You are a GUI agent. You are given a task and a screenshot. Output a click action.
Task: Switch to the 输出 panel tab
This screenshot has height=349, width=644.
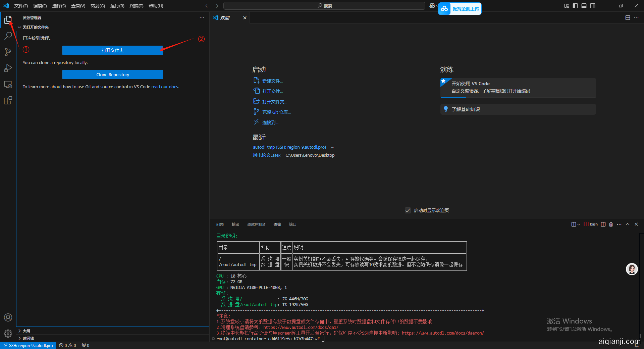pyautogui.click(x=235, y=225)
